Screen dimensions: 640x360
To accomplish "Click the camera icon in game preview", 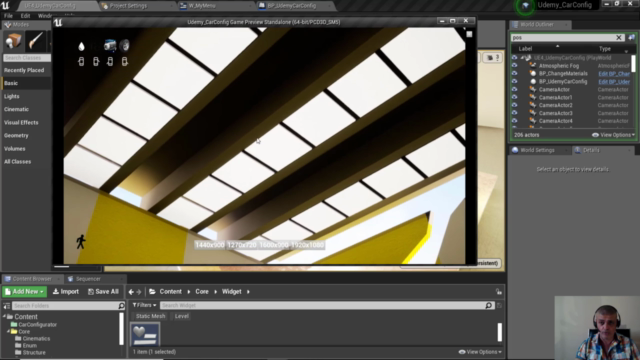I will point(110,45).
